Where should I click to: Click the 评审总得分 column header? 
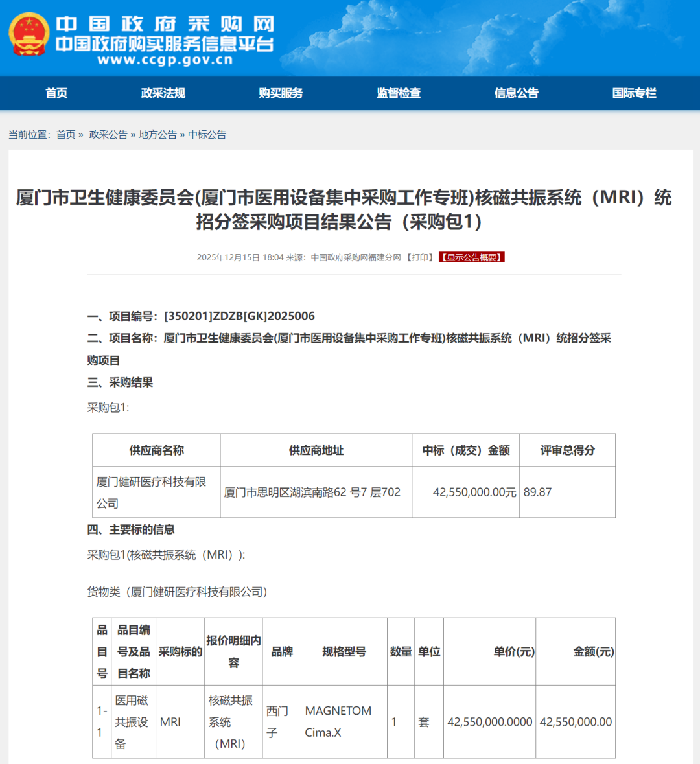[567, 450]
